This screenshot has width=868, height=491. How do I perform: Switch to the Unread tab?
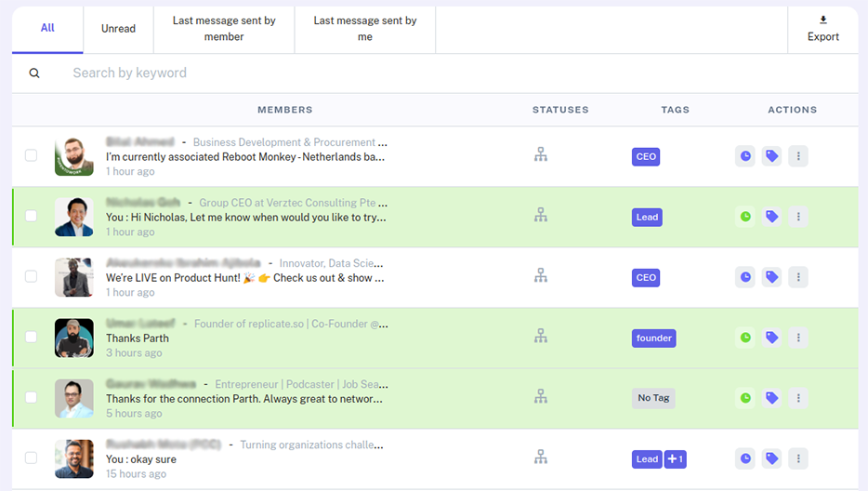[118, 29]
